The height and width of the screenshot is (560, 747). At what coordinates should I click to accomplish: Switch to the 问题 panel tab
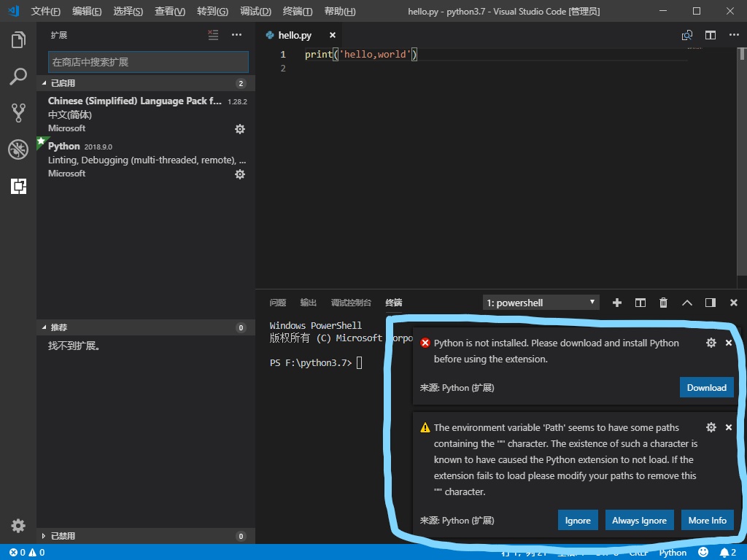(278, 303)
